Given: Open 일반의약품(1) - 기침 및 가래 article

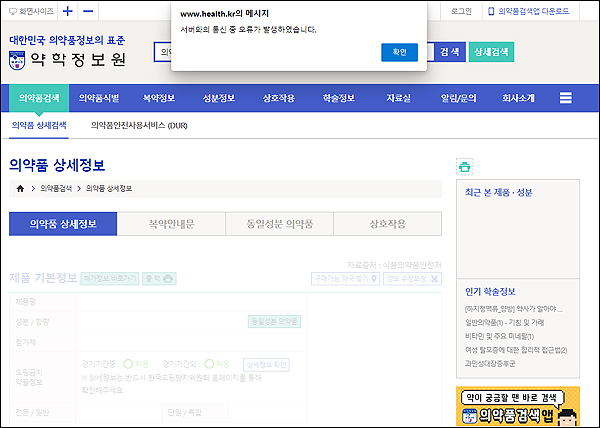Looking at the screenshot, I should [x=504, y=322].
